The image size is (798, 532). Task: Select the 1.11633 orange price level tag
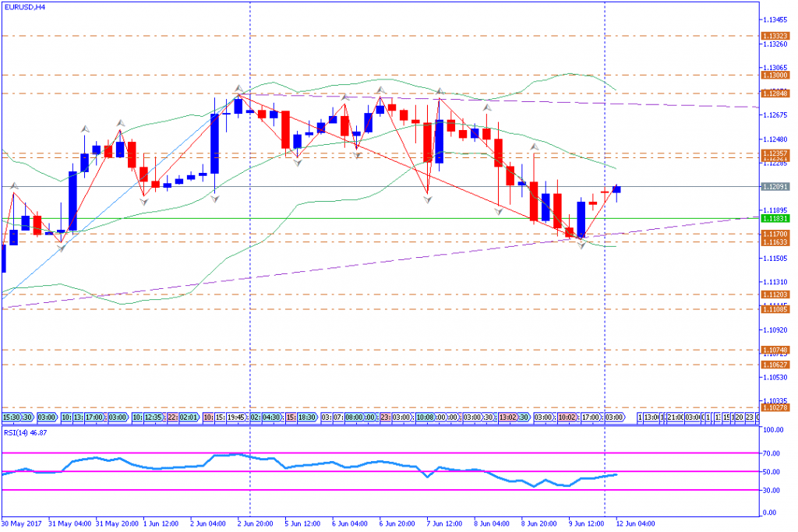775,242
